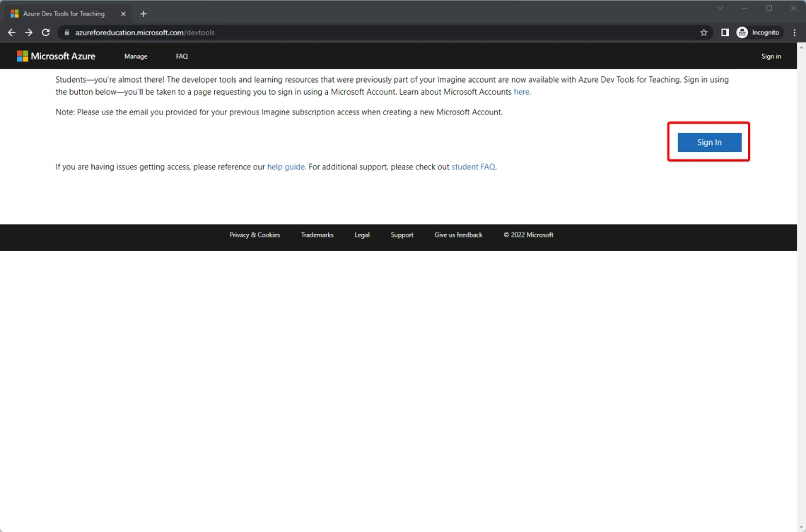The image size is (806, 532).
Task: Open the Chrome three-dot menu
Action: click(x=795, y=32)
